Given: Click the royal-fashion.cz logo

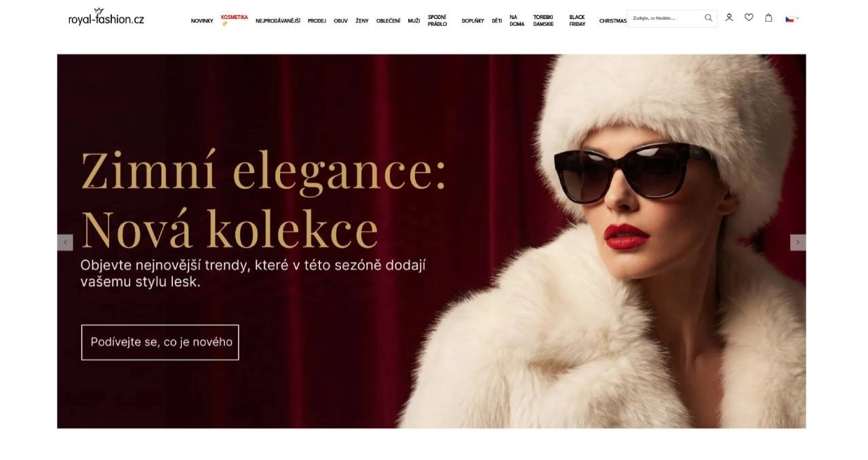Looking at the screenshot, I should (106, 18).
